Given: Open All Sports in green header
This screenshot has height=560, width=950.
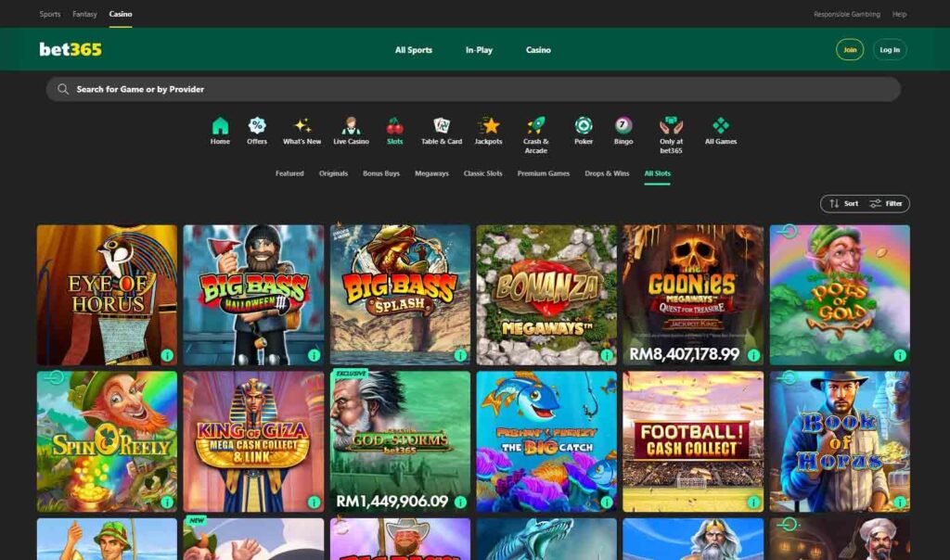Looking at the screenshot, I should point(414,50).
